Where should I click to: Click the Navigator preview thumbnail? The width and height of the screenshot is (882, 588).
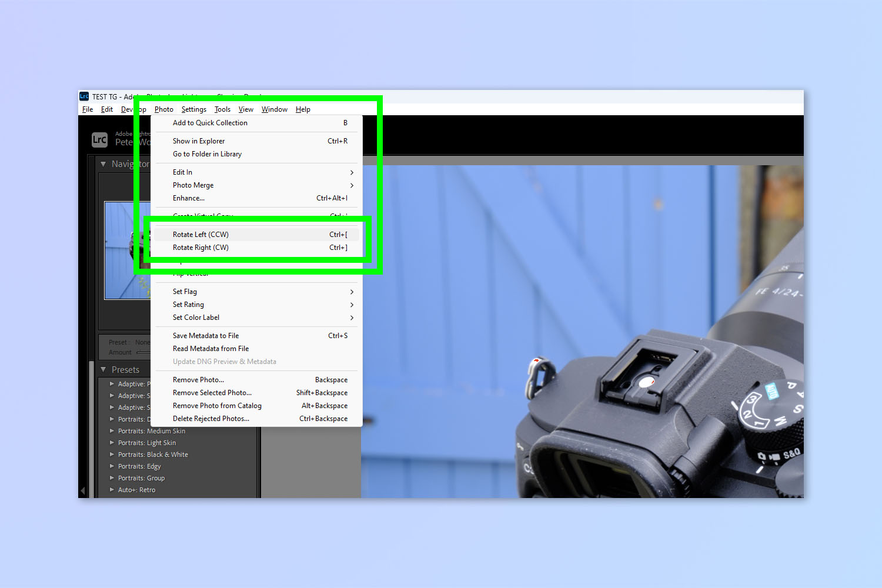pyautogui.click(x=128, y=250)
